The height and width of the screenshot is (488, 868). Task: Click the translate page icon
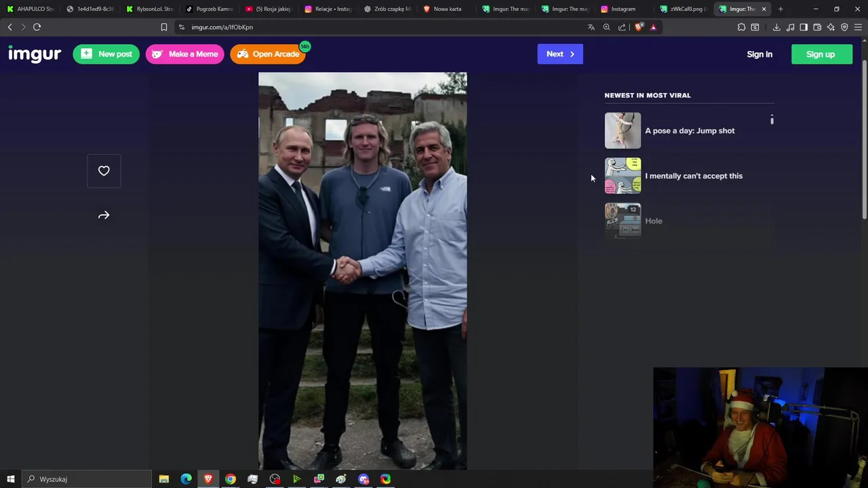tap(591, 27)
